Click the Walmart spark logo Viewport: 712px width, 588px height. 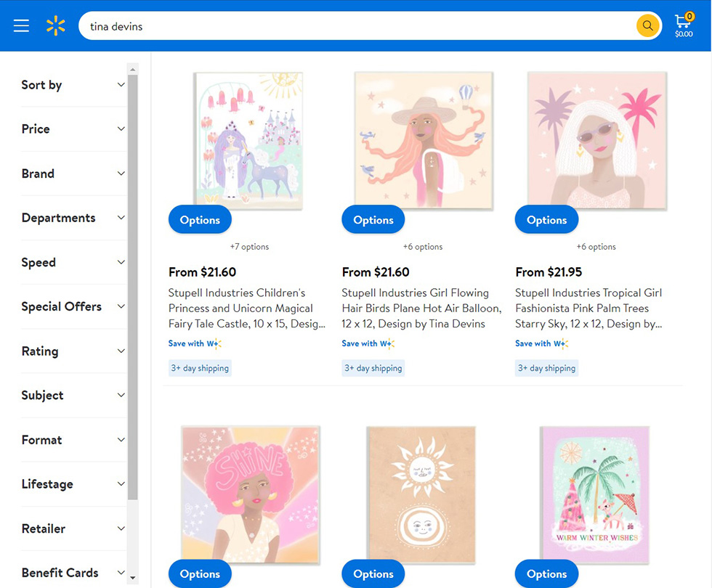[56, 26]
